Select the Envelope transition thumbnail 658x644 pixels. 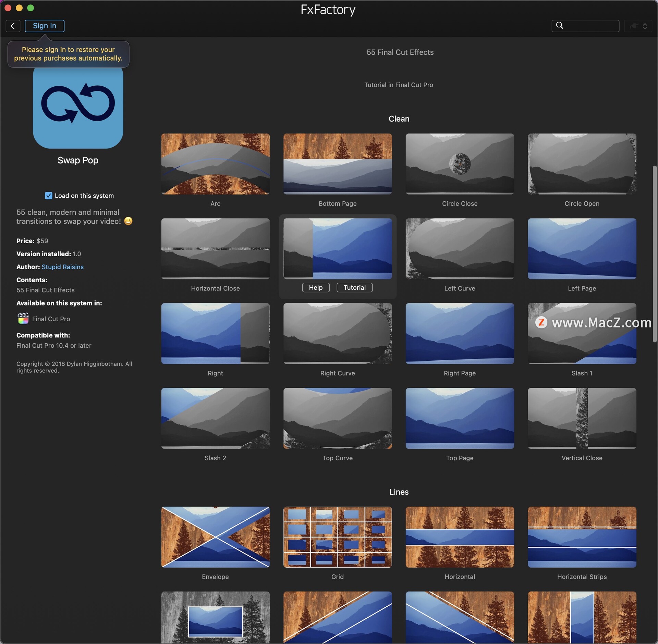215,537
